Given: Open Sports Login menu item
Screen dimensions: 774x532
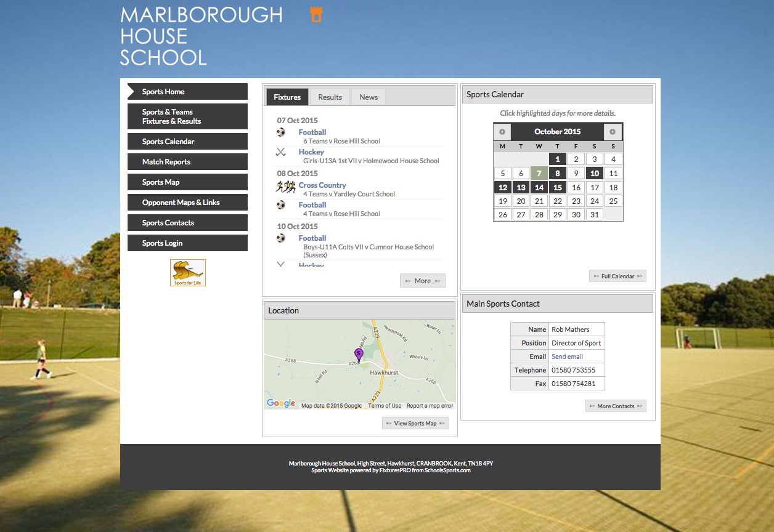Looking at the screenshot, I should coord(187,243).
